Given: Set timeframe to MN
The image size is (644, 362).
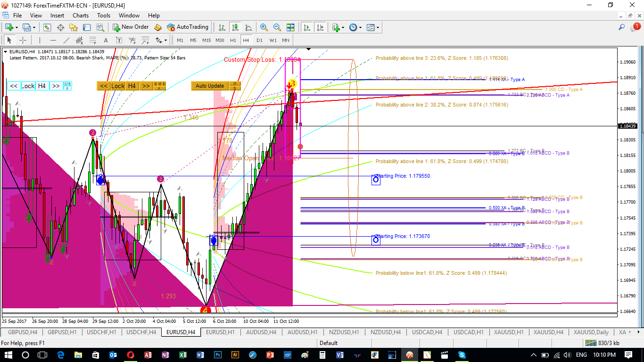Looking at the screenshot, I should (286, 40).
